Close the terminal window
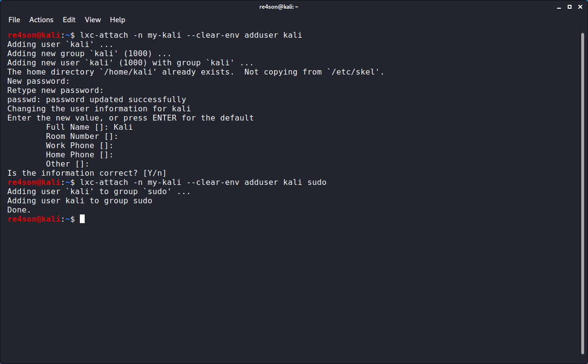 click(581, 6)
